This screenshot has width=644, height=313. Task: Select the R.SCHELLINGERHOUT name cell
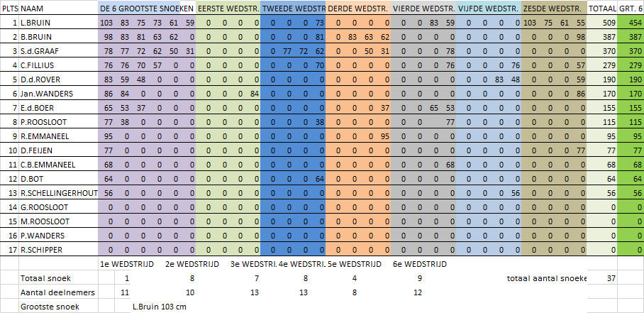point(58,193)
